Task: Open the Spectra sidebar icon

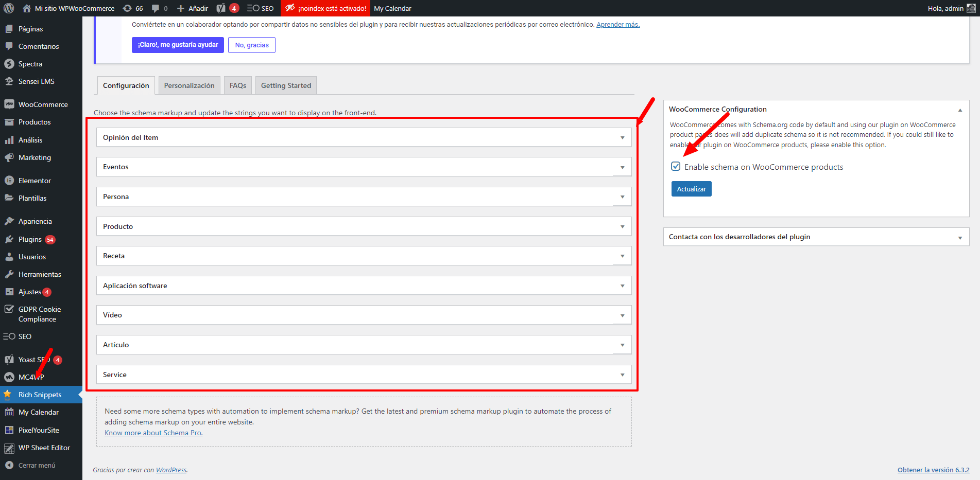Action: (x=9, y=64)
